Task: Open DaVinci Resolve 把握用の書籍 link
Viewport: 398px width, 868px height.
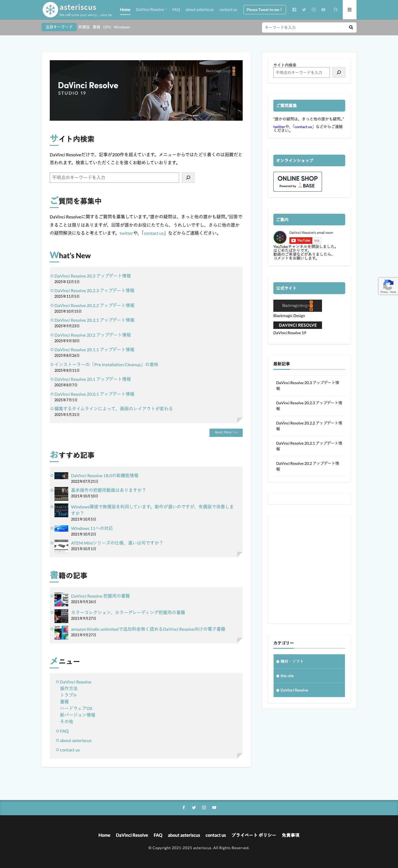Action: (x=100, y=596)
